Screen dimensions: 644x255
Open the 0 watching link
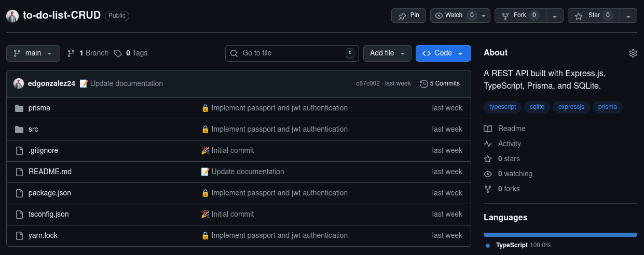pos(508,174)
